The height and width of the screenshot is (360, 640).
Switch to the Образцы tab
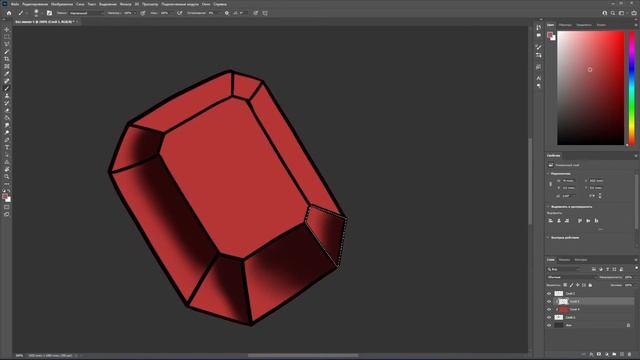(565, 25)
